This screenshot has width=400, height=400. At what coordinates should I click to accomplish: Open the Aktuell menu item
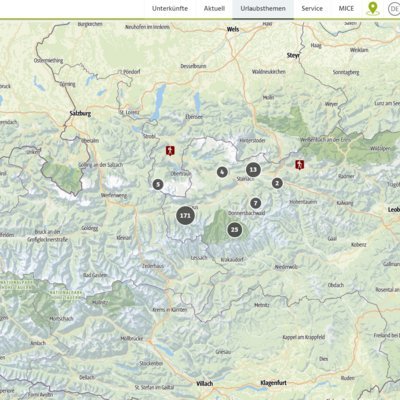(214, 9)
